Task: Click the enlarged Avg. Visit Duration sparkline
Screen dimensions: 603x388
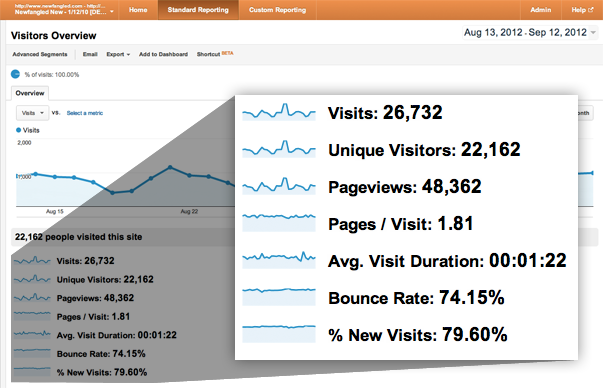Action: pyautogui.click(x=279, y=260)
